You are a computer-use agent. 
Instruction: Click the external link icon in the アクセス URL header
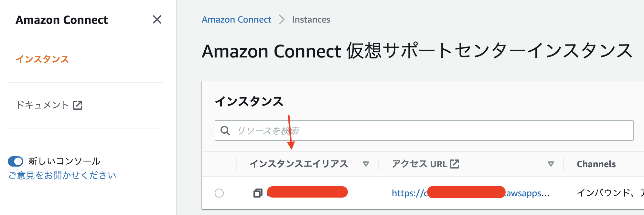click(x=455, y=164)
